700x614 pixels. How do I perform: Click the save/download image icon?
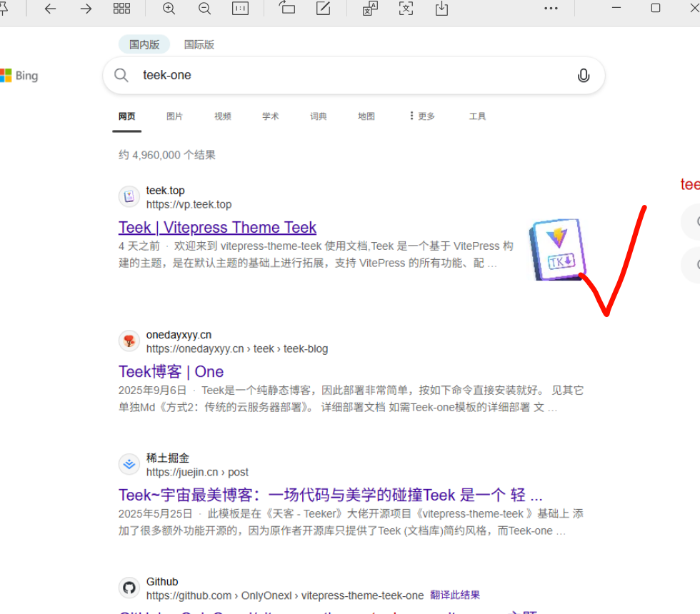click(x=441, y=9)
